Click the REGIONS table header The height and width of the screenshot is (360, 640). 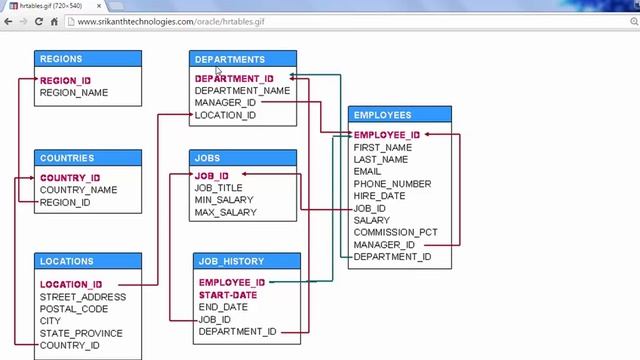click(88, 59)
